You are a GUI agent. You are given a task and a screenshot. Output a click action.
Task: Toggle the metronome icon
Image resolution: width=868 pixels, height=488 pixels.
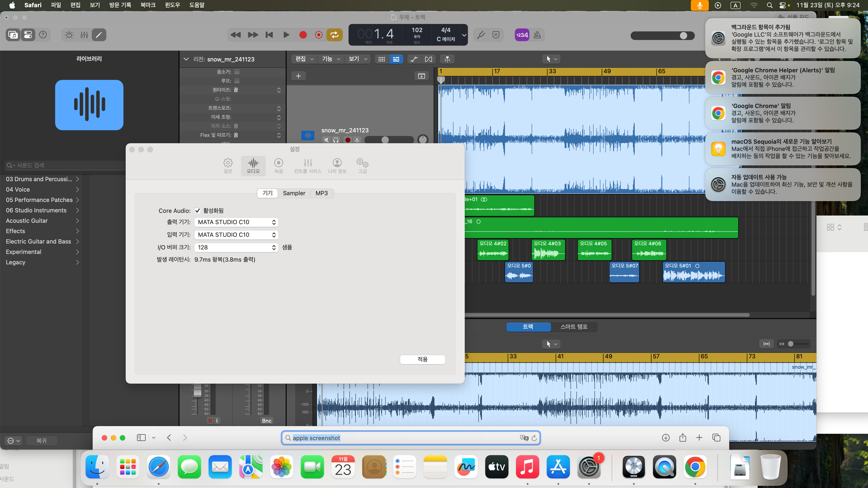[537, 35]
